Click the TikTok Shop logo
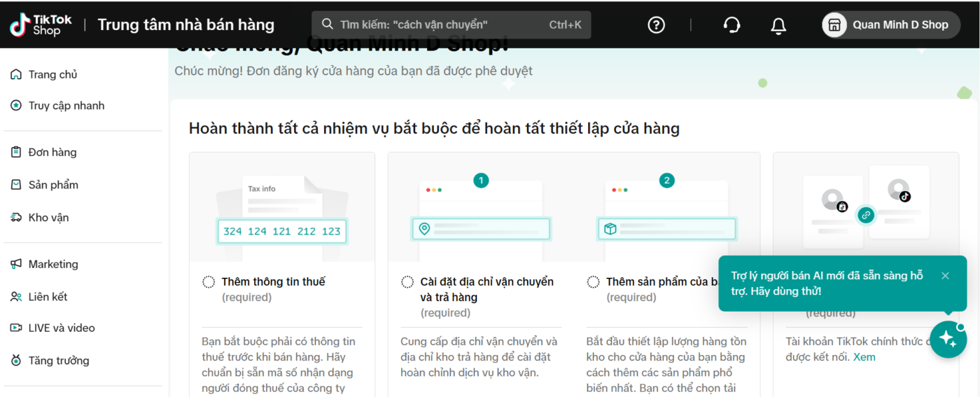The width and height of the screenshot is (980, 397). point(41,25)
